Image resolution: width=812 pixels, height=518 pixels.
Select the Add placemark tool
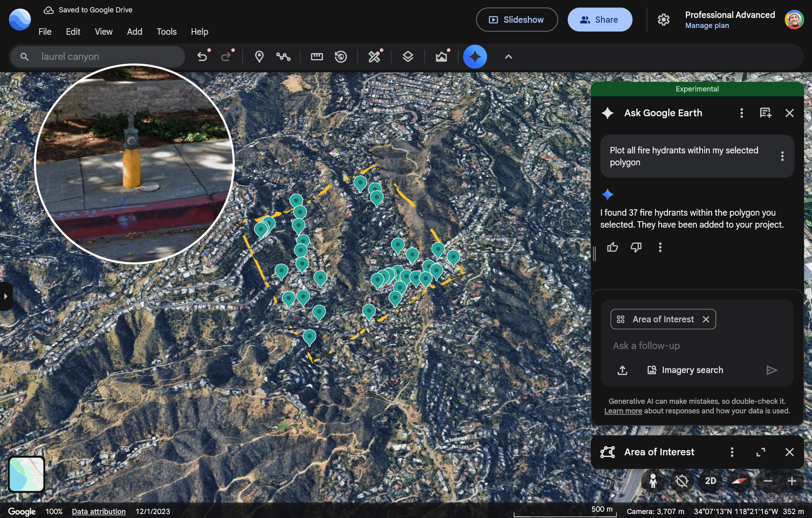(259, 56)
